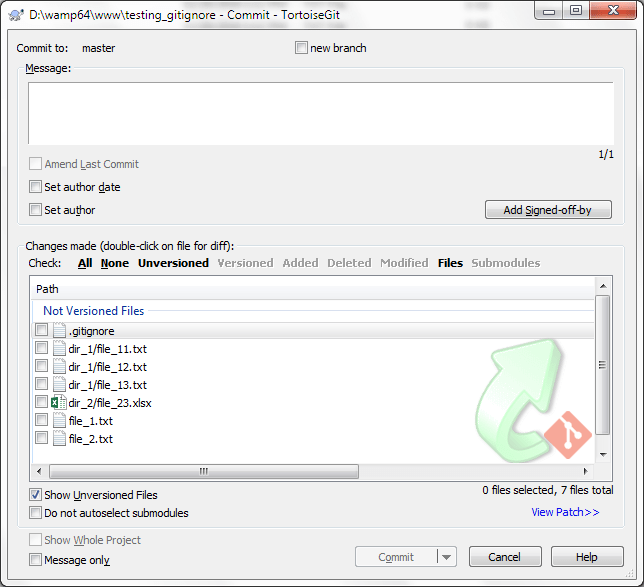Click the file icon of dir_1/file_12.txt
The height and width of the screenshot is (587, 644).
tap(59, 367)
